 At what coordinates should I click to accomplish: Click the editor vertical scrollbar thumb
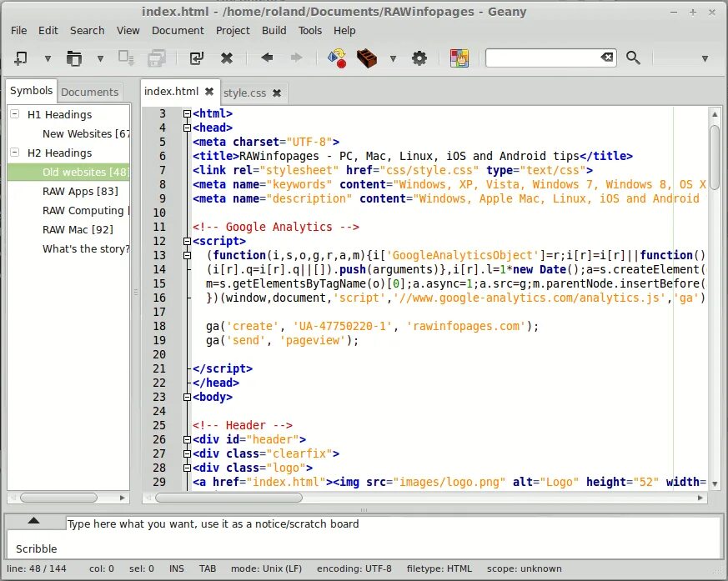coord(715,157)
